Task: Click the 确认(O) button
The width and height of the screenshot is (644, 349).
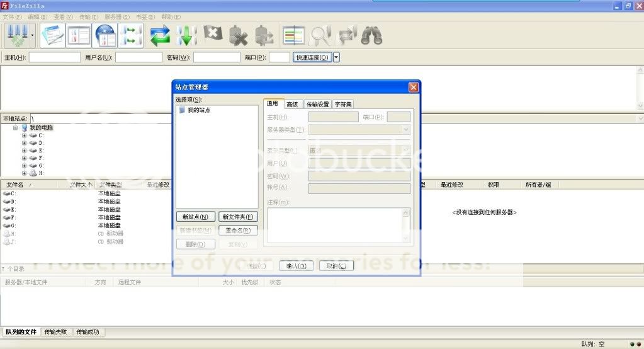Action: pyautogui.click(x=296, y=266)
